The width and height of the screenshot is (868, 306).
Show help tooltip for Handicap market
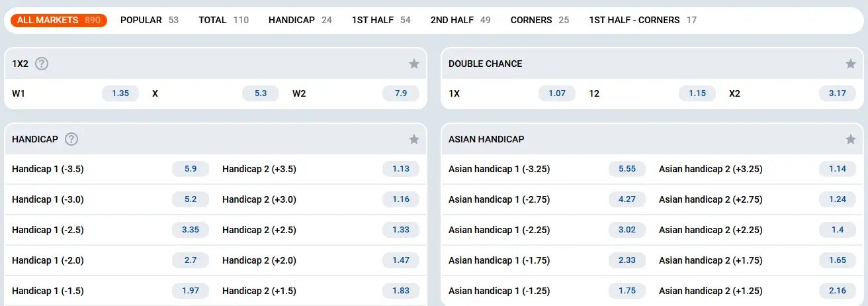[71, 139]
